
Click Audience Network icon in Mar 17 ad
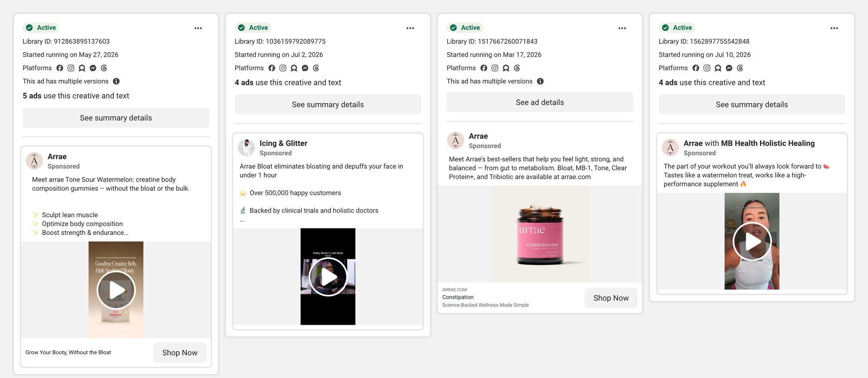(x=506, y=68)
